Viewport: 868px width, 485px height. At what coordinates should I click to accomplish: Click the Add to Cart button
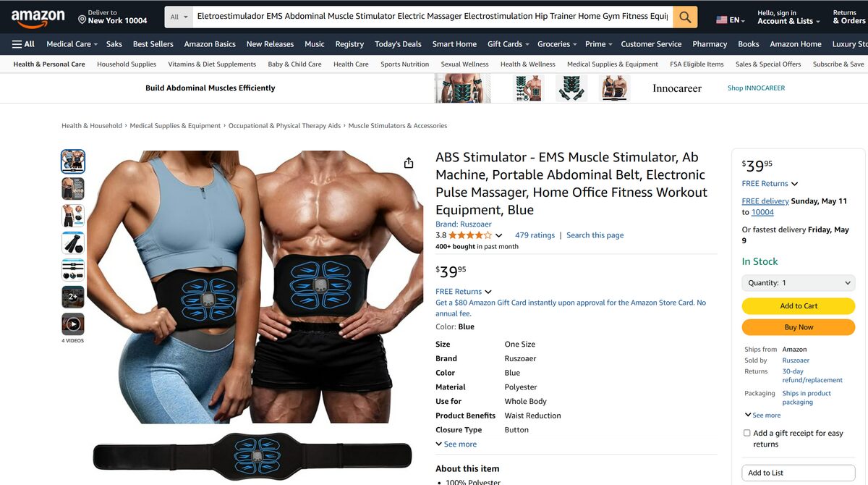(x=799, y=306)
